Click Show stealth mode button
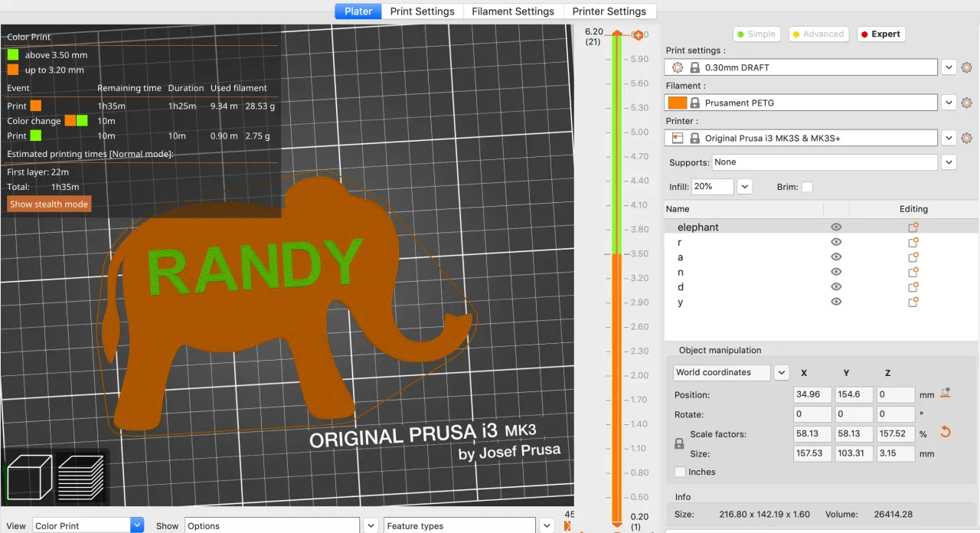The height and width of the screenshot is (533, 980). click(49, 204)
